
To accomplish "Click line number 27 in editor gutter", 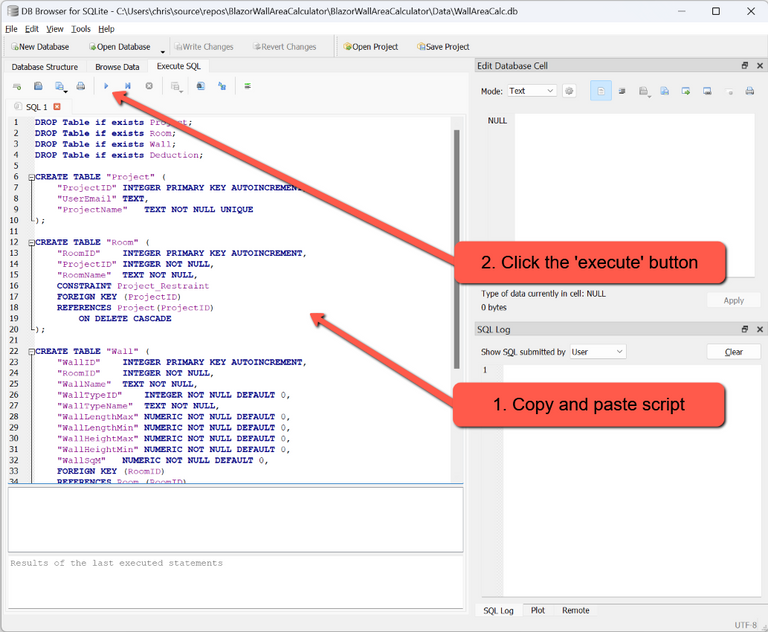I will tap(14, 406).
